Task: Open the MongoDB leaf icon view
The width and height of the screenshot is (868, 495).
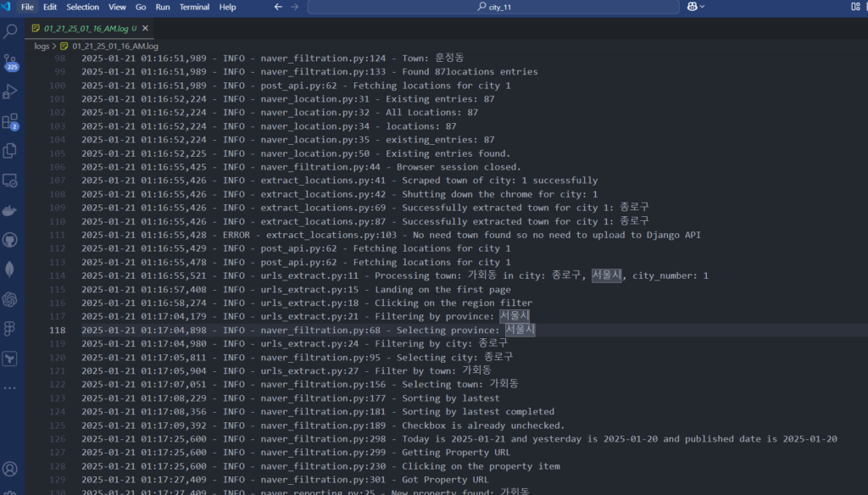Action: click(11, 270)
